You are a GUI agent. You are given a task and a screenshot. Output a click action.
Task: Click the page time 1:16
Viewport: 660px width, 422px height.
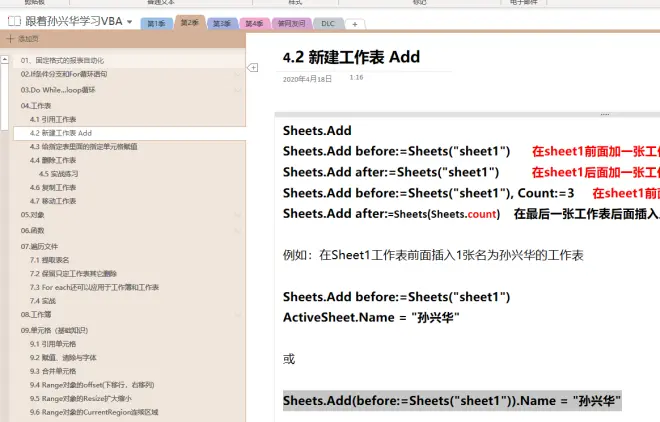[356, 77]
